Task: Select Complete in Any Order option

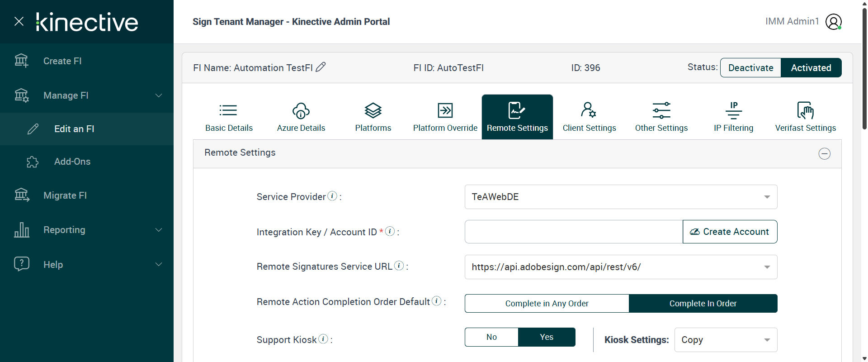Action: (x=547, y=304)
